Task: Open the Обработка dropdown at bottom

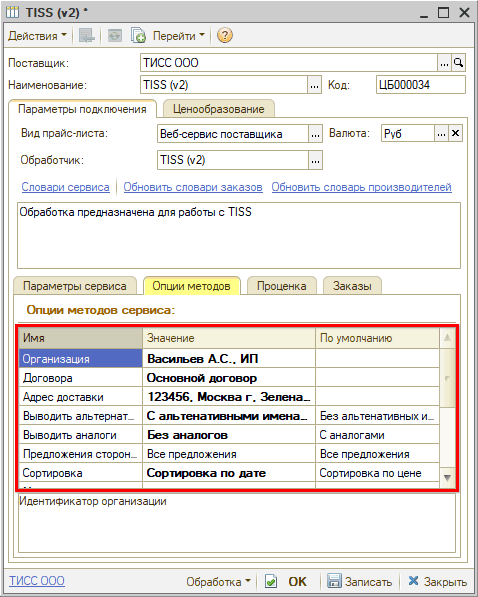Action: pyautogui.click(x=218, y=582)
